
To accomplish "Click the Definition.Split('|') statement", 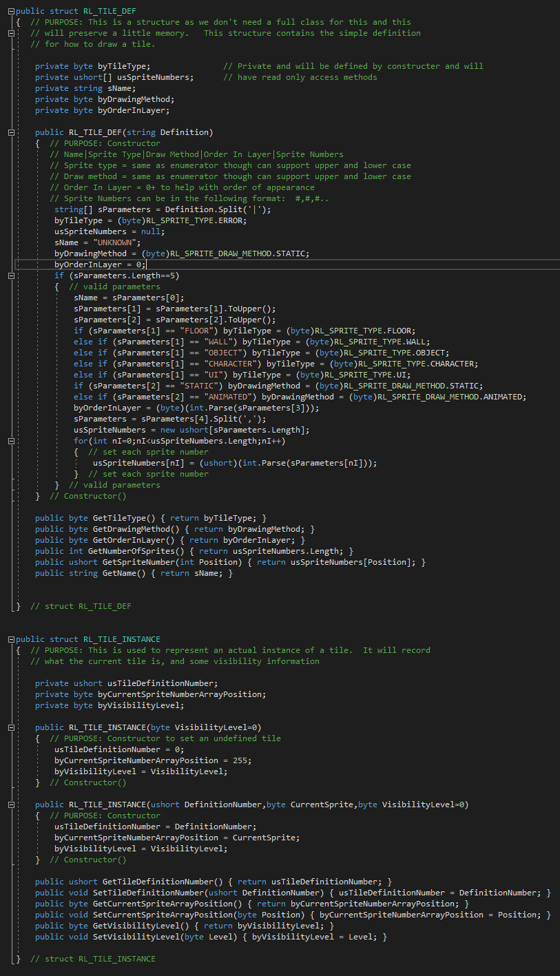I will coord(163,209).
